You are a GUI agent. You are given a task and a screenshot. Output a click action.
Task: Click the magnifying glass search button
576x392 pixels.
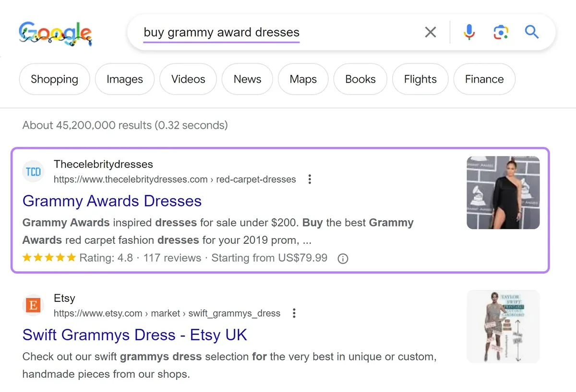[x=532, y=32]
